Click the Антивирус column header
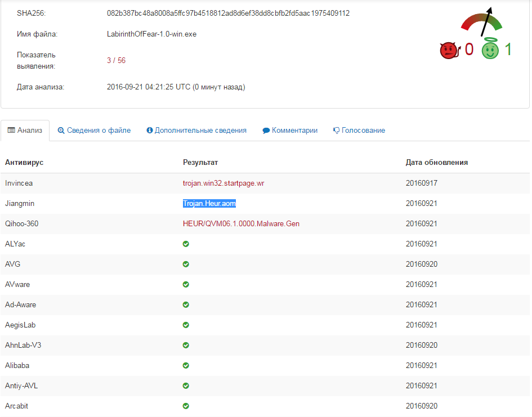The width and height of the screenshot is (532, 417). (24, 163)
